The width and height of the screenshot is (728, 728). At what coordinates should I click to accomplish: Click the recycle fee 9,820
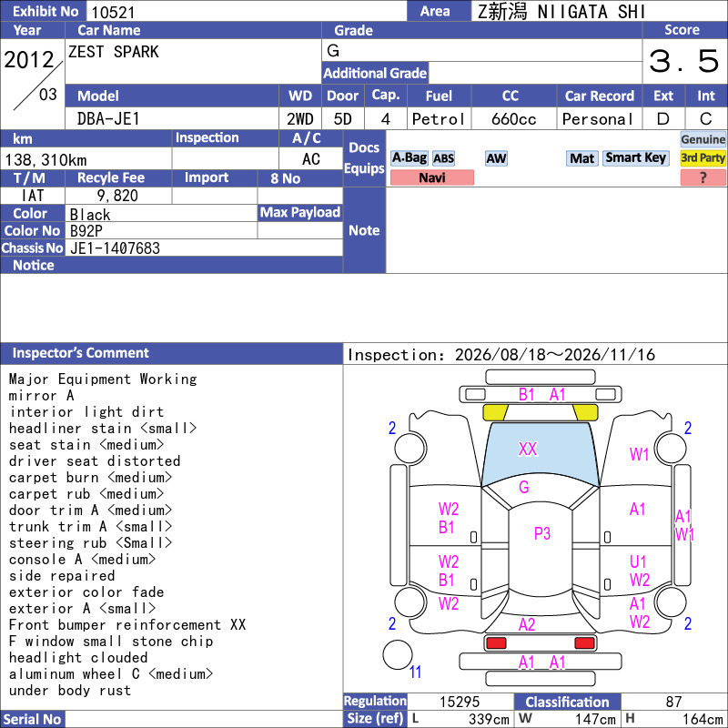[117, 196]
